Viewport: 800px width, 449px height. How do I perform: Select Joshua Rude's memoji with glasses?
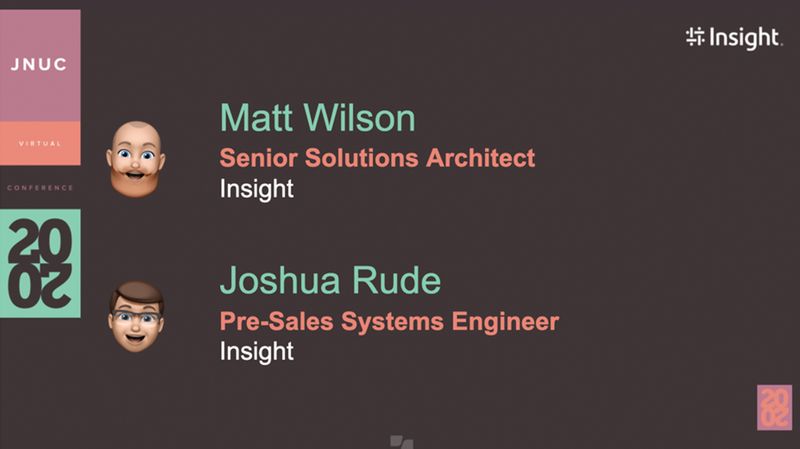(x=136, y=317)
